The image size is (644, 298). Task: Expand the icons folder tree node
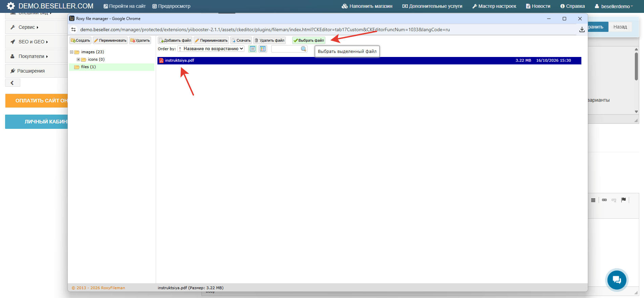click(78, 60)
